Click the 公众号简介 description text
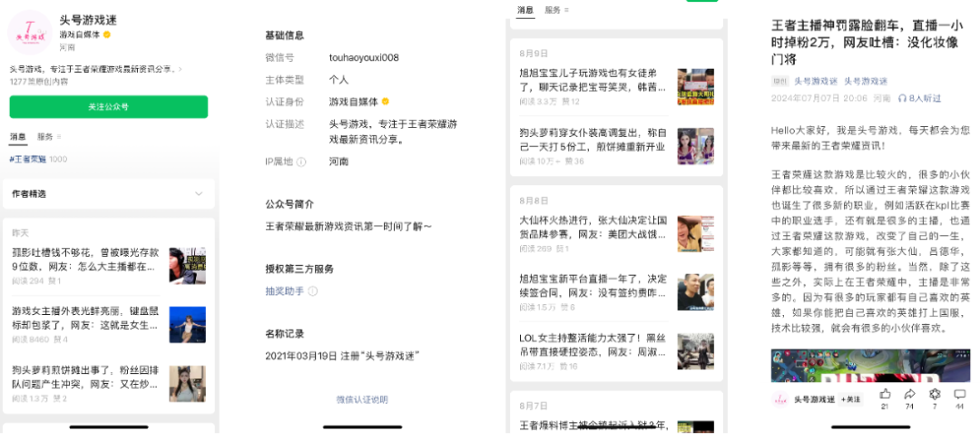The image size is (980, 443). pos(348,226)
